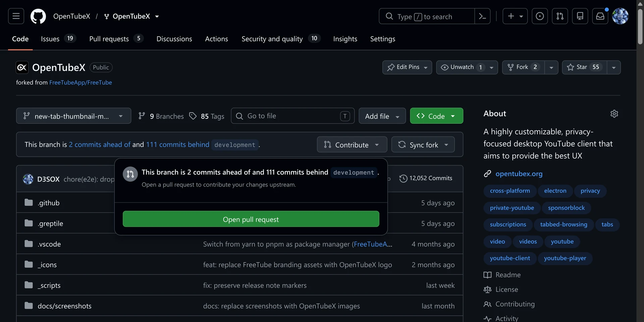
Task: Open the new-tab-thumbnail branch selector
Action: 73,116
